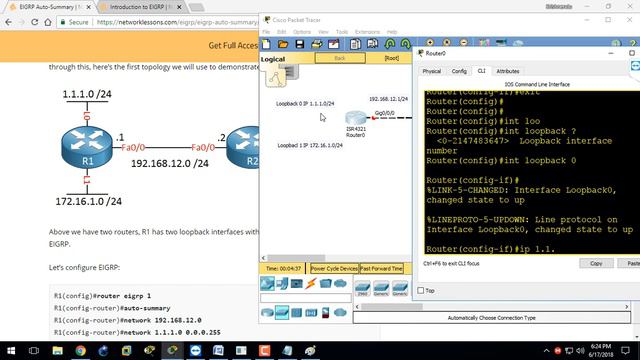The width and height of the screenshot is (640, 360).
Task: Save topology with floppy disk icon
Action: click(x=300, y=44)
